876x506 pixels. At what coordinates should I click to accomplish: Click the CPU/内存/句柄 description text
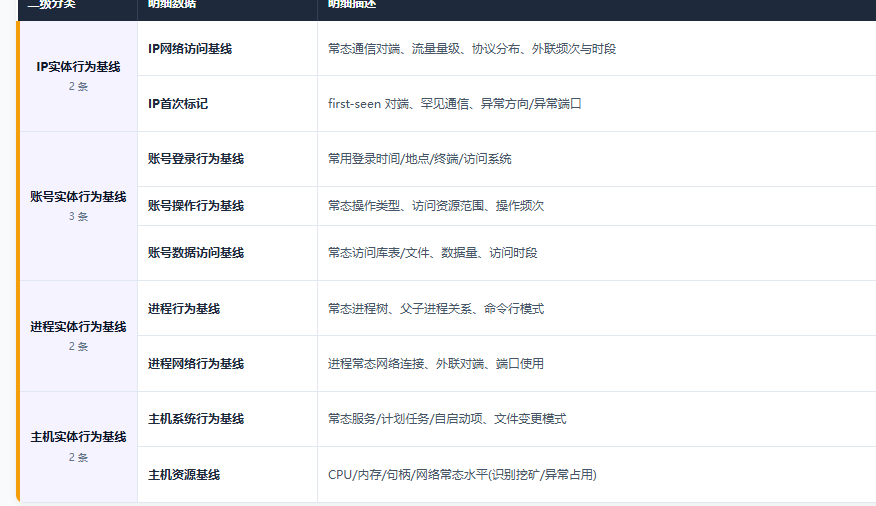pyautogui.click(x=462, y=475)
